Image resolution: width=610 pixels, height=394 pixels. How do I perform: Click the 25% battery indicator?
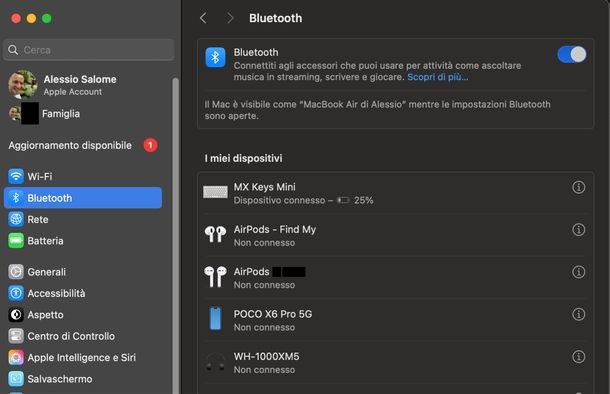point(355,200)
